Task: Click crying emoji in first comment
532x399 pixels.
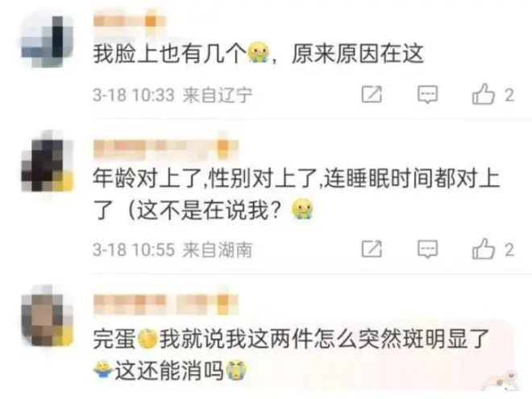Action: coord(258,52)
